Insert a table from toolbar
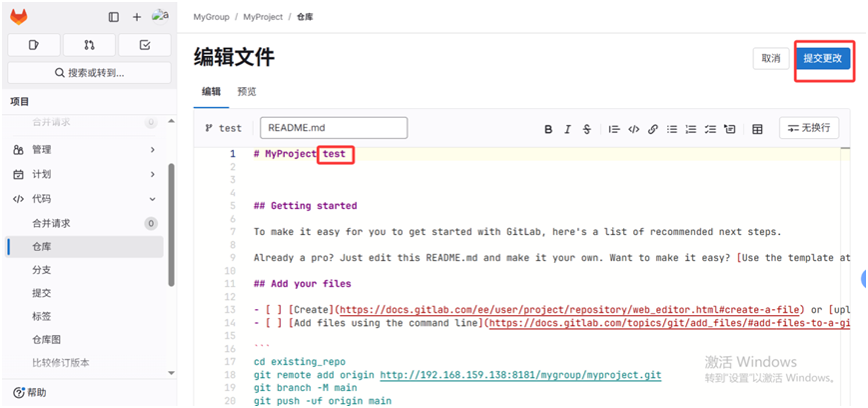 point(757,129)
